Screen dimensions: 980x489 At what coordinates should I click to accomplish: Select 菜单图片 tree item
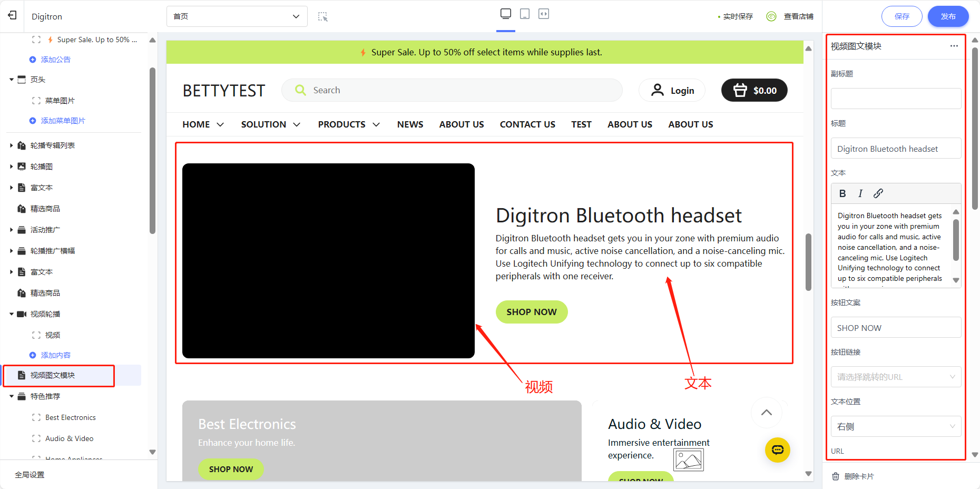click(60, 101)
